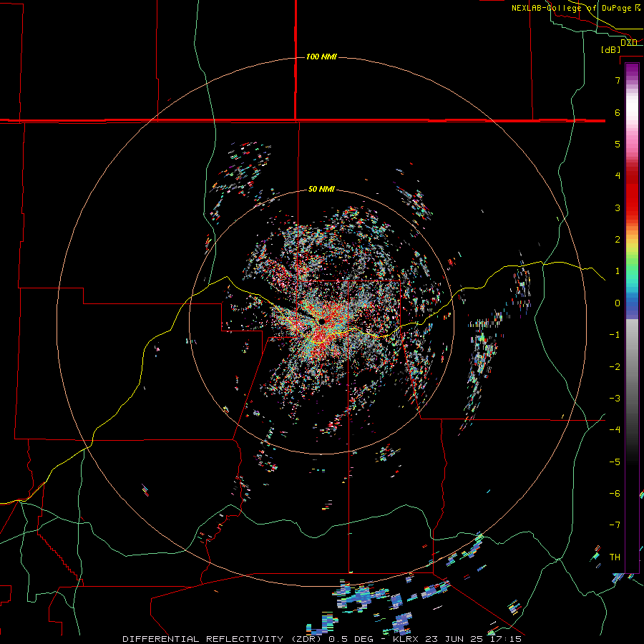Click the "7" value on the color scale
Image resolution: width=644 pixels, height=644 pixels.
click(x=618, y=80)
